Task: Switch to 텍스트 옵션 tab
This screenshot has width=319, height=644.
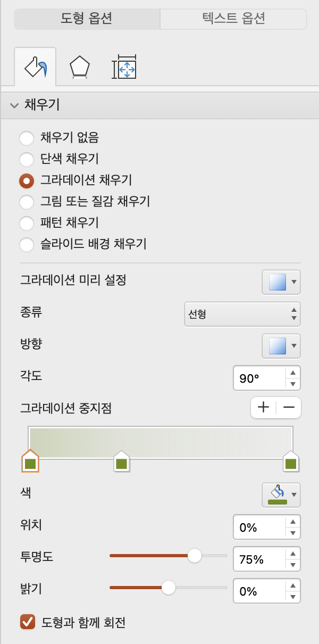Action: (x=233, y=19)
